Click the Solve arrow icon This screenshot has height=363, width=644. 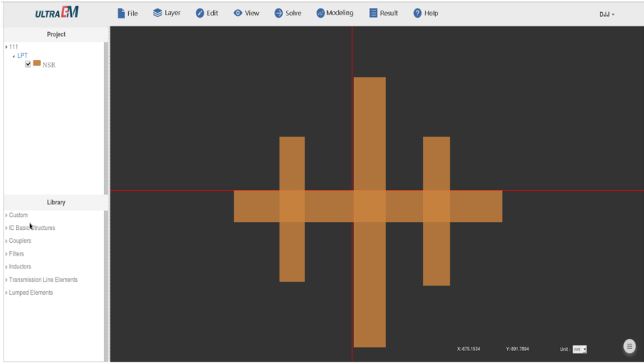279,14
